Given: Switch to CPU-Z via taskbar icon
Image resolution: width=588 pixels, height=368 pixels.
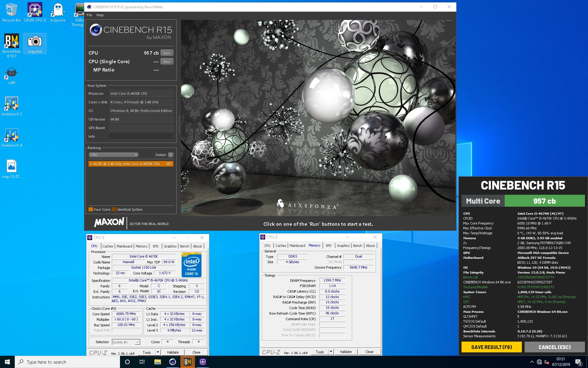Looking at the screenshot, I should tap(202, 362).
